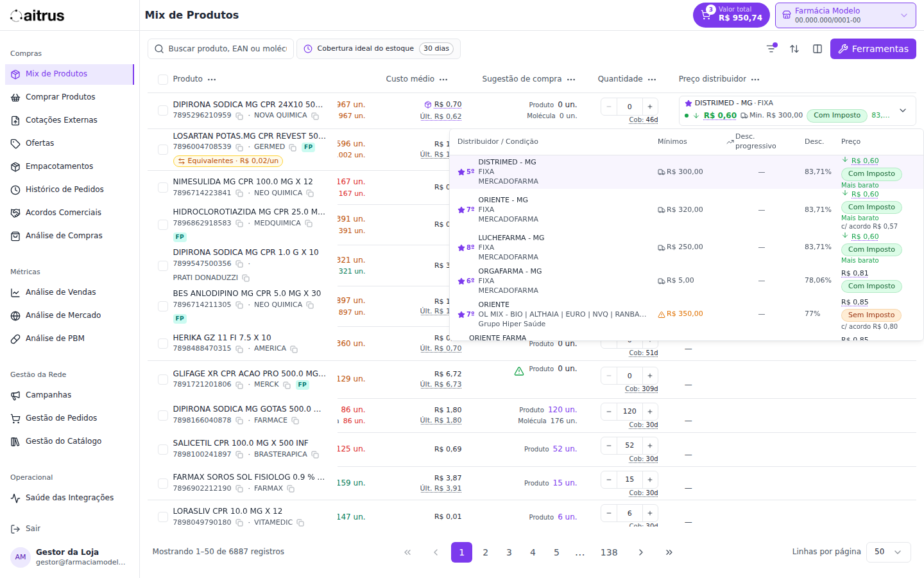924x578 pixels.
Task: Open the shopping cart total R$ 950,74
Action: (731, 15)
